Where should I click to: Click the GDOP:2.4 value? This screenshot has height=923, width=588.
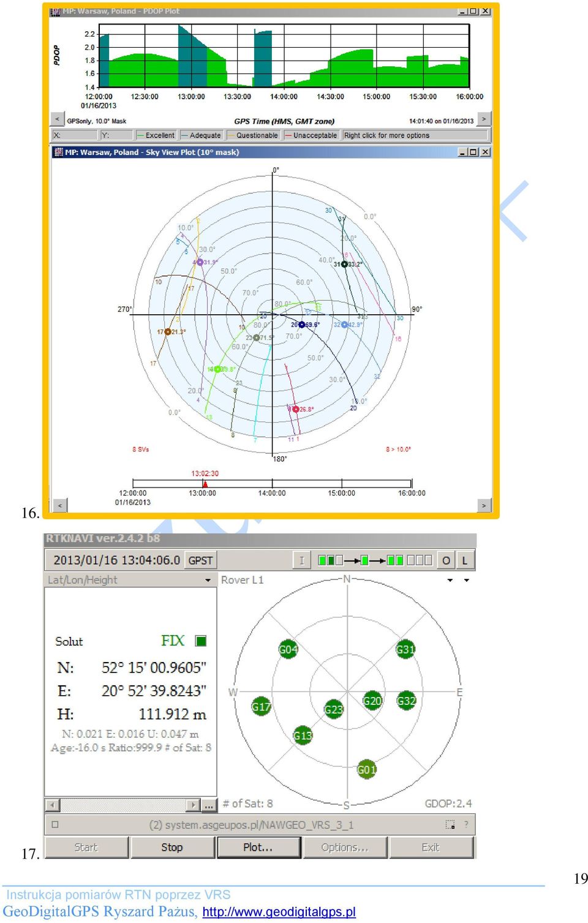(448, 804)
